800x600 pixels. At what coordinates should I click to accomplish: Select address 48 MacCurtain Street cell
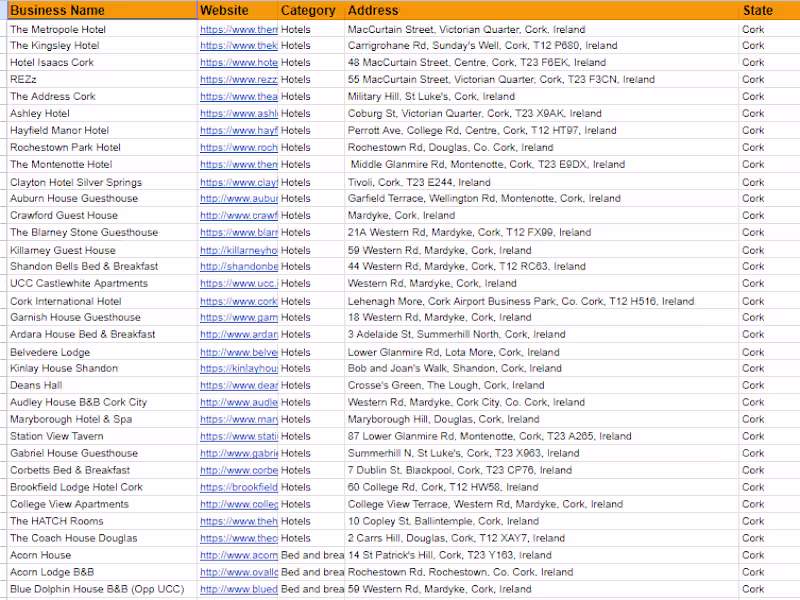pos(542,63)
